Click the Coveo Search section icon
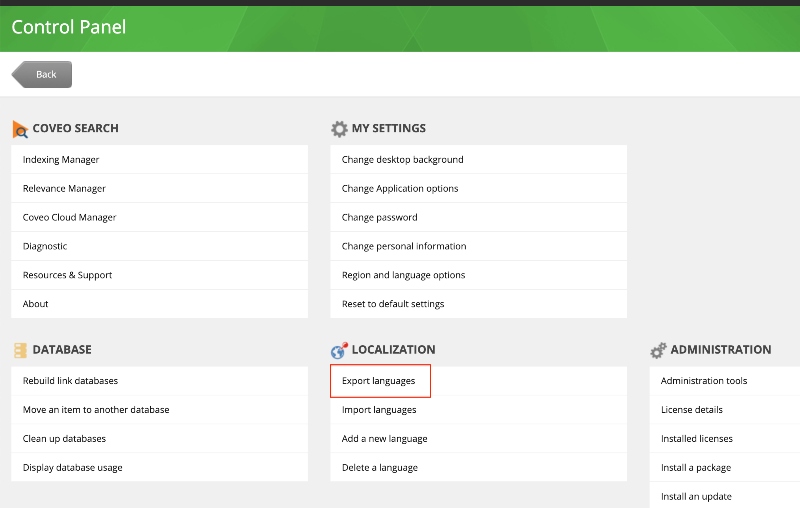The width and height of the screenshot is (800, 508). click(20, 130)
